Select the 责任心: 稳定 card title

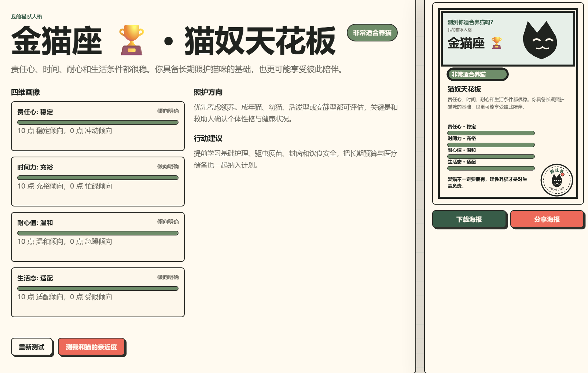(x=35, y=112)
